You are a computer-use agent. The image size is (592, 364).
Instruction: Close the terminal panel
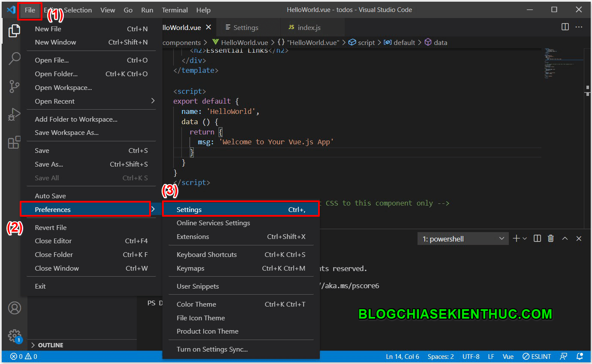tap(579, 239)
